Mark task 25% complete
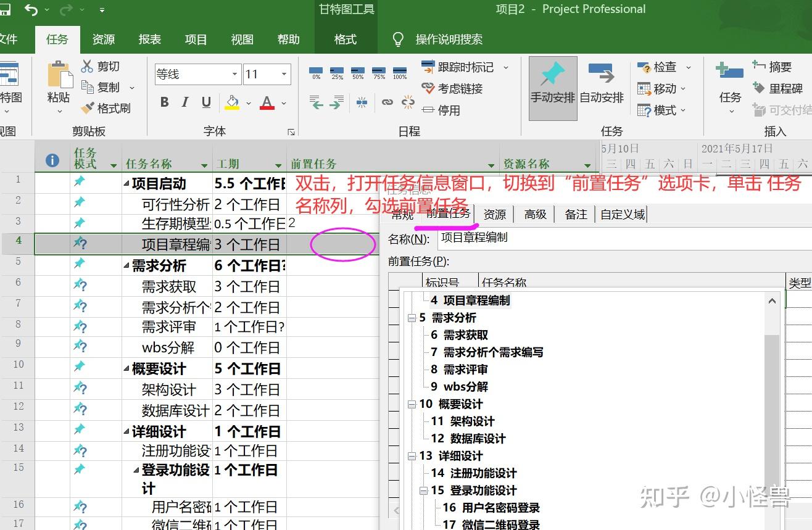Screen dimensions: 812x530 pos(337,73)
